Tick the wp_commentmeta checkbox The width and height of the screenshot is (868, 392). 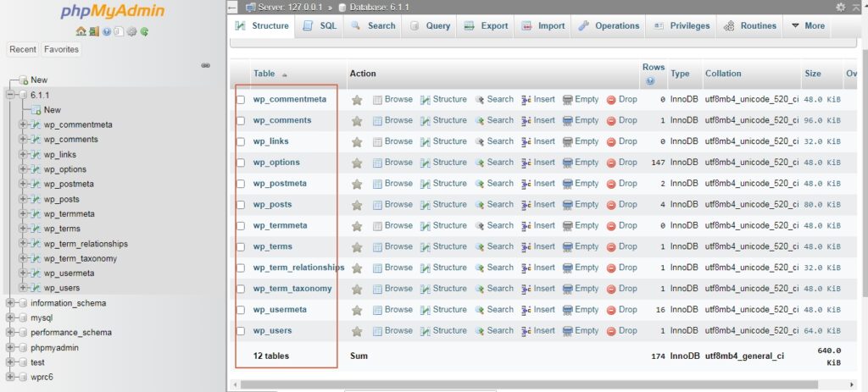click(241, 100)
